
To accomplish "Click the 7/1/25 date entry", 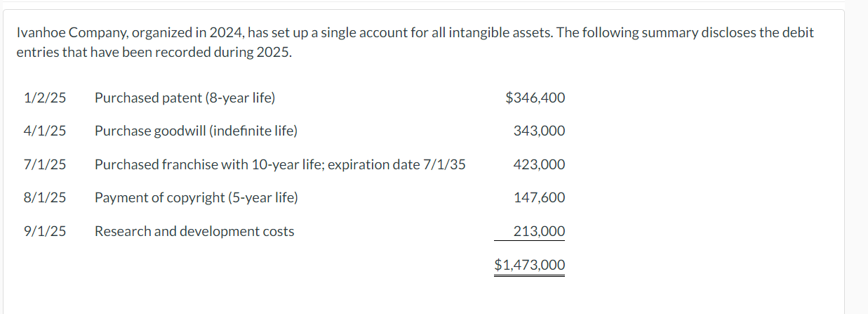I will 45,164.
